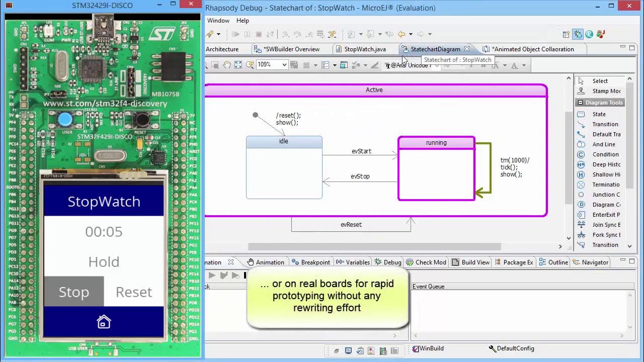Switch to the Architecture tab
This screenshot has width=644, height=362.
coord(222,49)
